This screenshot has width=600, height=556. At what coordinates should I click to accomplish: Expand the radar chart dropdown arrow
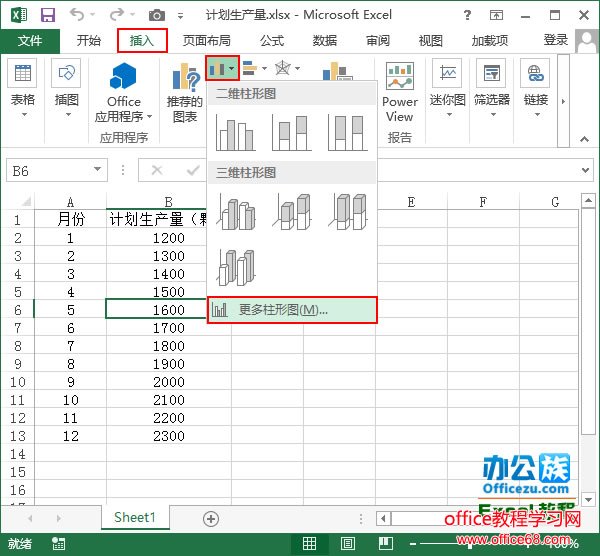coord(297,68)
